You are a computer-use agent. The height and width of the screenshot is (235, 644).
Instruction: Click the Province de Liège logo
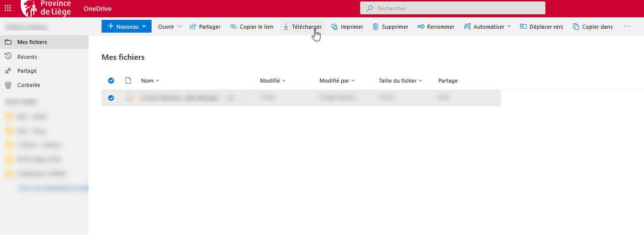(46, 8)
